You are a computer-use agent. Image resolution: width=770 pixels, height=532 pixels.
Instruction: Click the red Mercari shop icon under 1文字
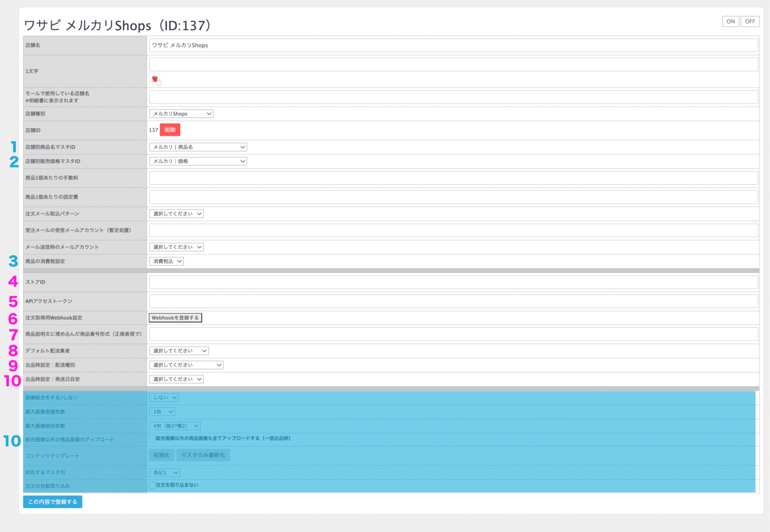(x=155, y=79)
